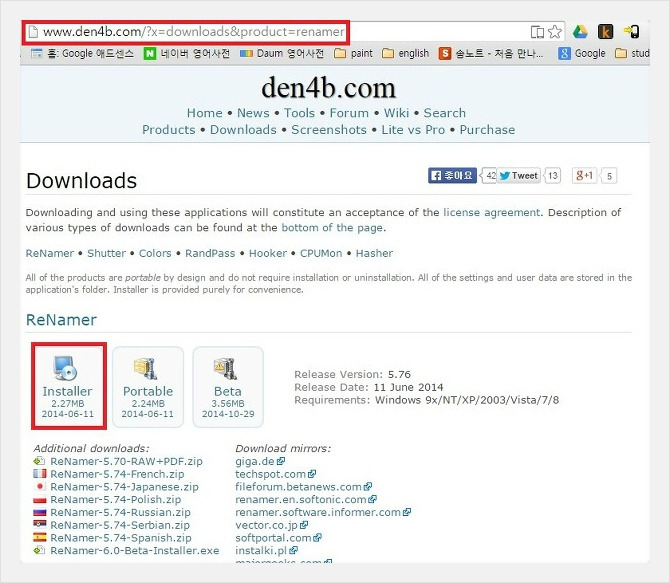The width and height of the screenshot is (670, 583).
Task: Open the Wiki navigation link
Action: tap(397, 113)
